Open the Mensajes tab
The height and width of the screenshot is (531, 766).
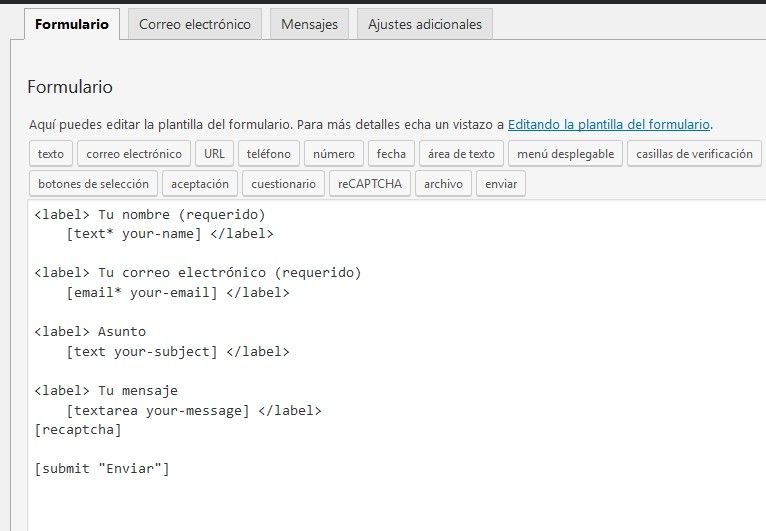tap(309, 24)
